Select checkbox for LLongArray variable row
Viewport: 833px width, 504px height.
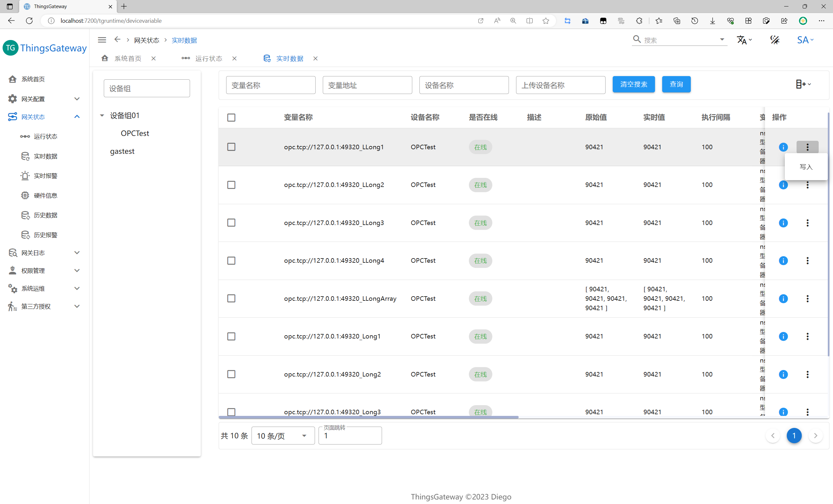point(231,298)
